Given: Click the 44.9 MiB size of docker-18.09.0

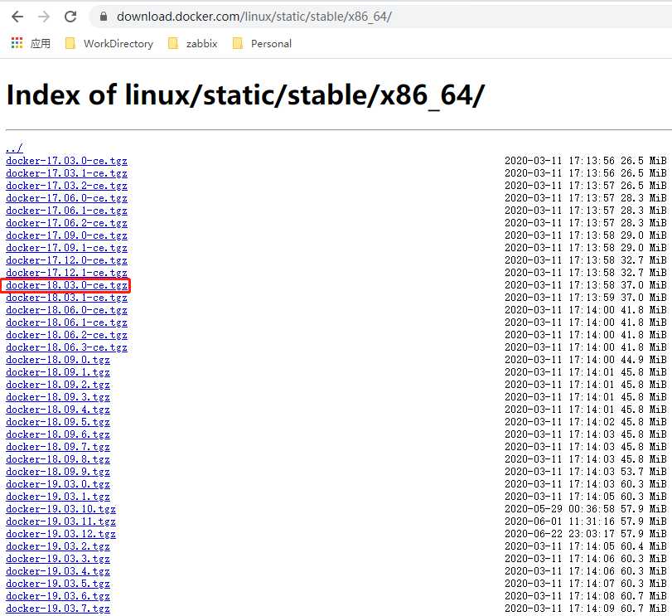Looking at the screenshot, I should click(x=644, y=360).
